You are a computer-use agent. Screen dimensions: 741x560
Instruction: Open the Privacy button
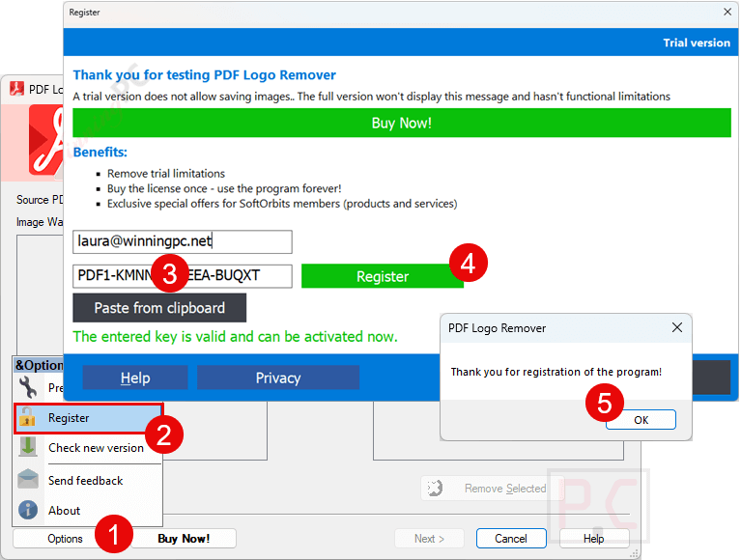point(278,378)
